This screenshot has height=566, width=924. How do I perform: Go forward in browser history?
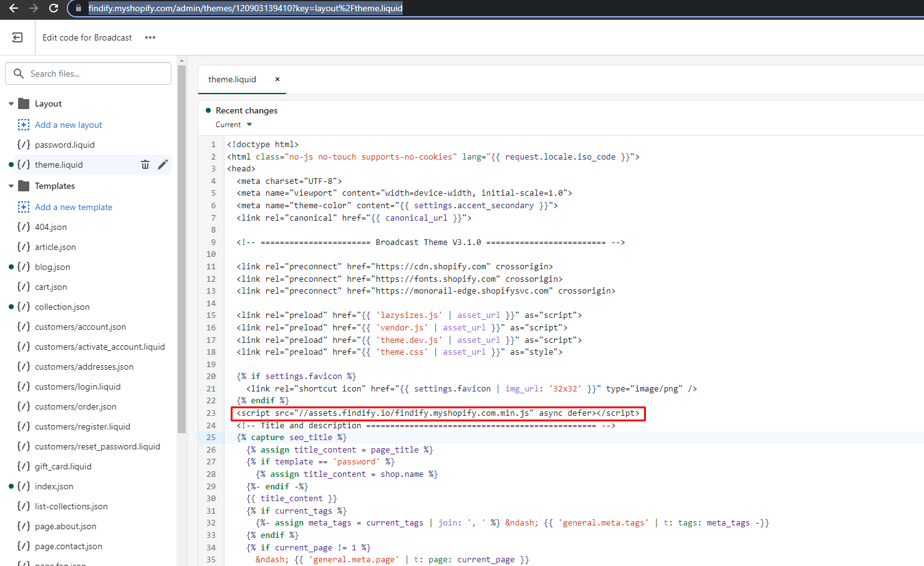pos(34,8)
